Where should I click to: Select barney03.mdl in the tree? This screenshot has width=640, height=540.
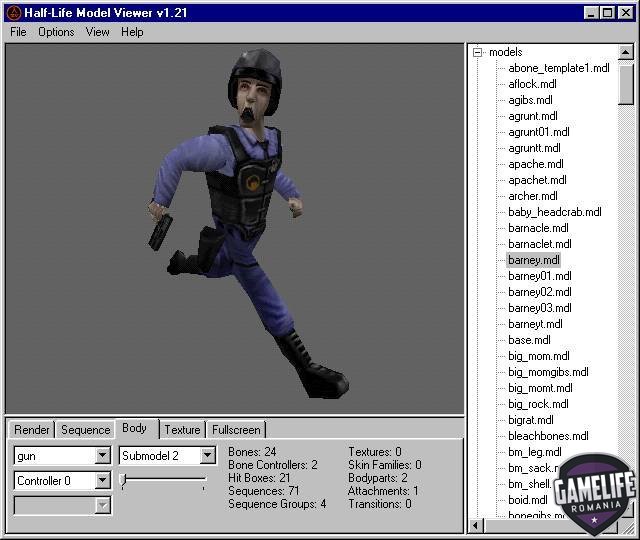coord(540,308)
